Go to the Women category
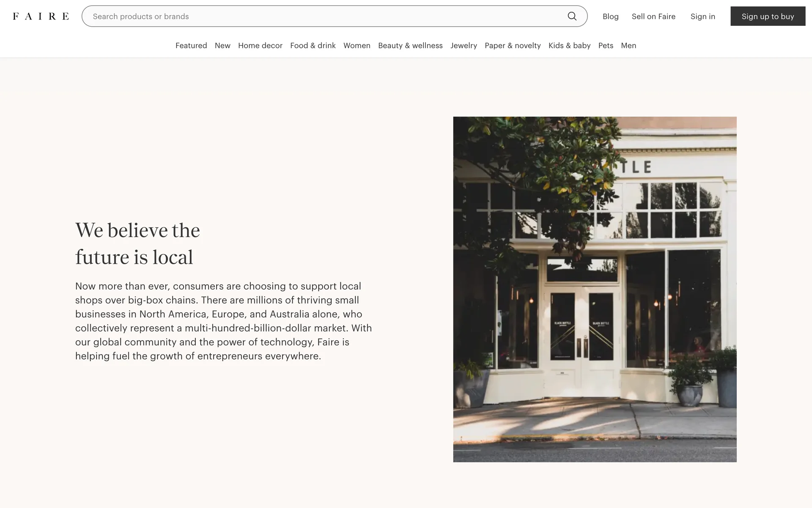 coord(357,45)
